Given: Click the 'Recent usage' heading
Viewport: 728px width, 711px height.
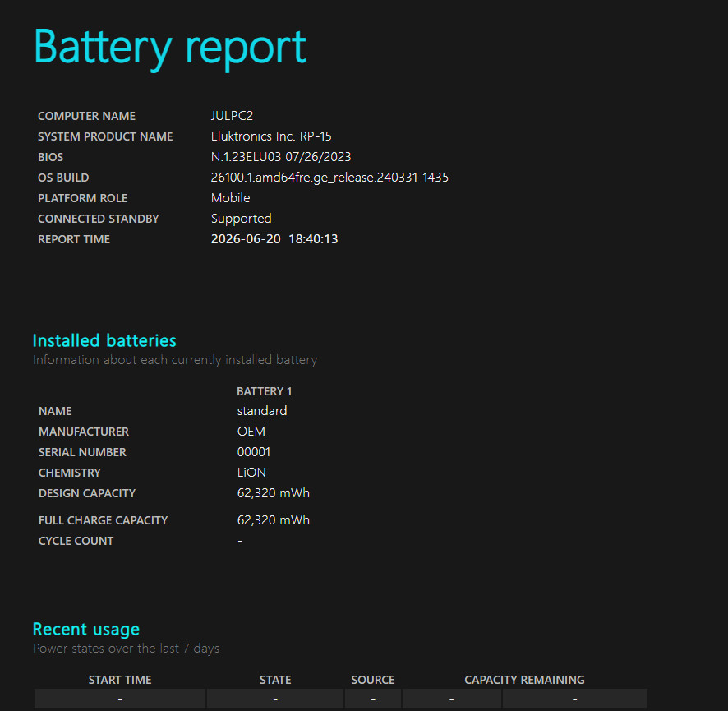Looking at the screenshot, I should click(86, 630).
